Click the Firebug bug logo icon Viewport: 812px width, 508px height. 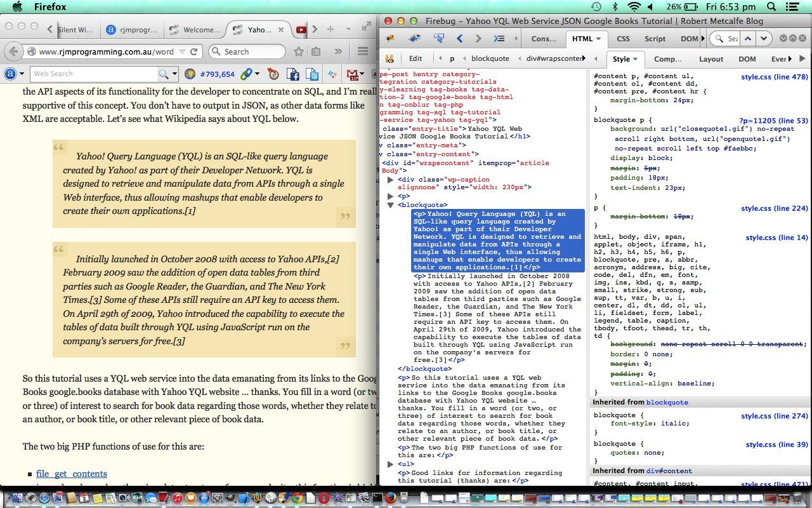390,39
